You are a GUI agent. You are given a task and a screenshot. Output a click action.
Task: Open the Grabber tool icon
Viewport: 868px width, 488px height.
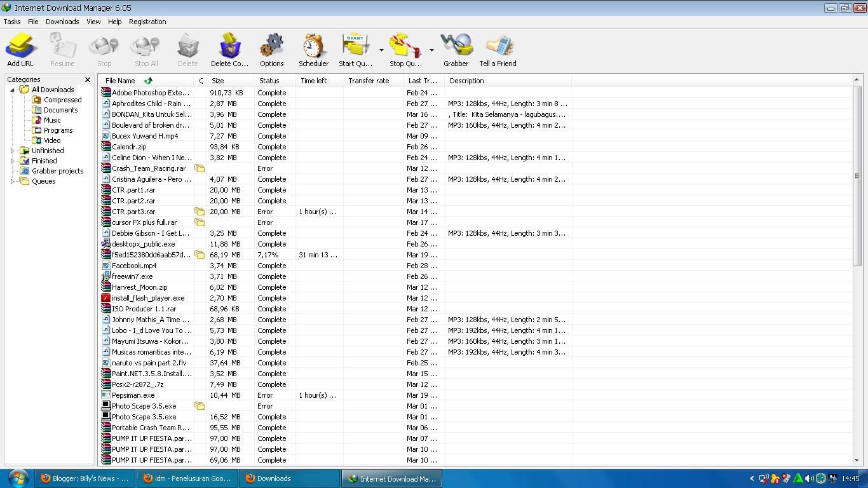(x=456, y=46)
